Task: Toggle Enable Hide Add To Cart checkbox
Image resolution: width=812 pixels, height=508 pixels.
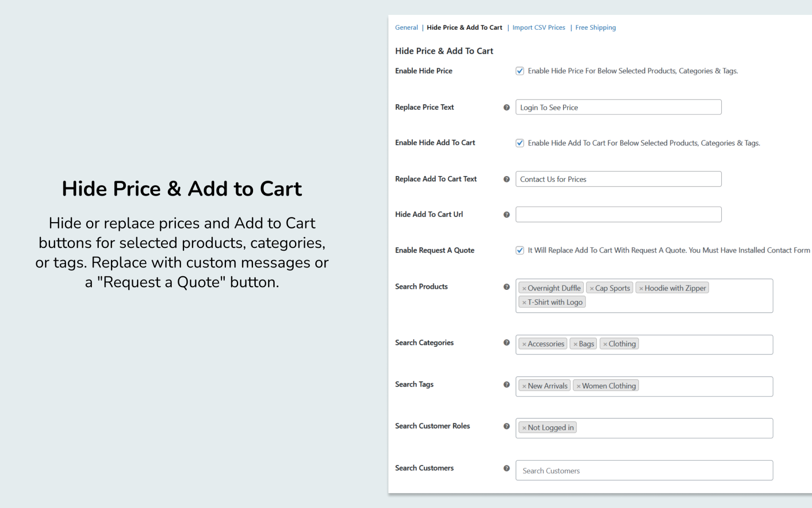Action: [x=520, y=143]
